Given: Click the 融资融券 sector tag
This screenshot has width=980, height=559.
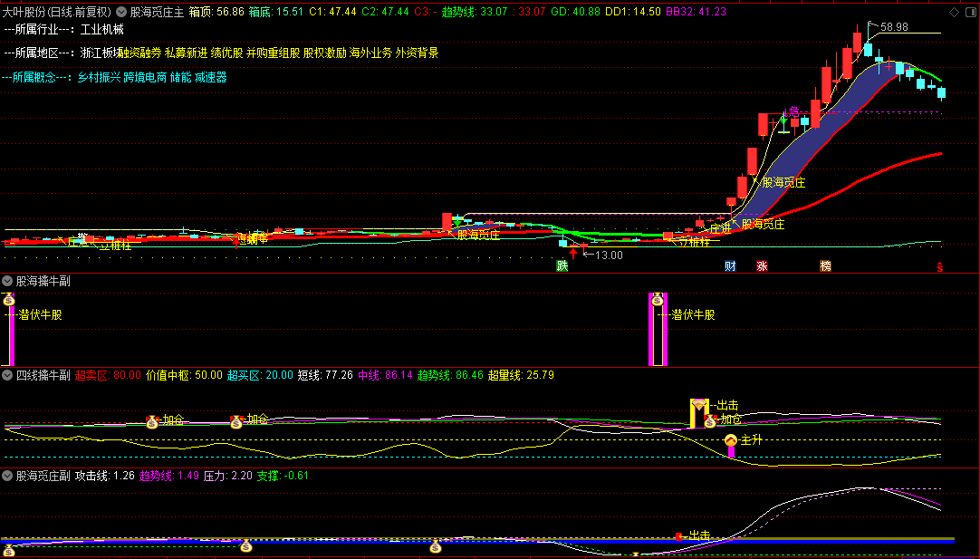Looking at the screenshot, I should pos(139,53).
